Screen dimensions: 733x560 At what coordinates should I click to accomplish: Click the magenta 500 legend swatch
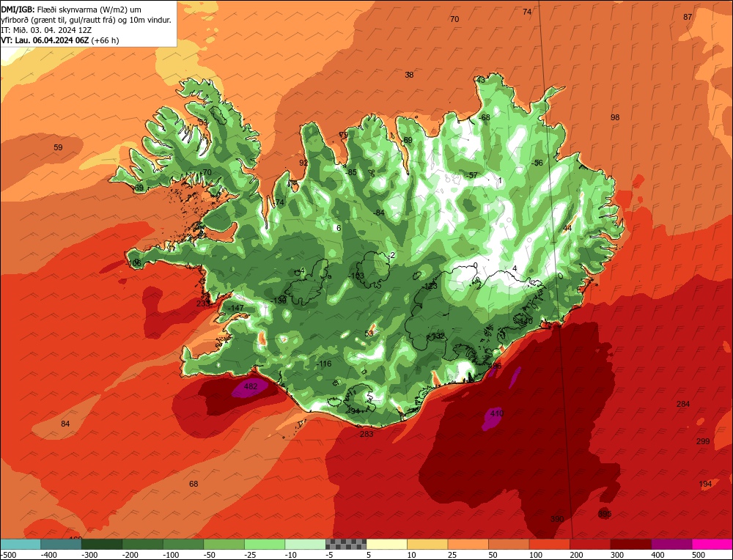[x=712, y=545]
